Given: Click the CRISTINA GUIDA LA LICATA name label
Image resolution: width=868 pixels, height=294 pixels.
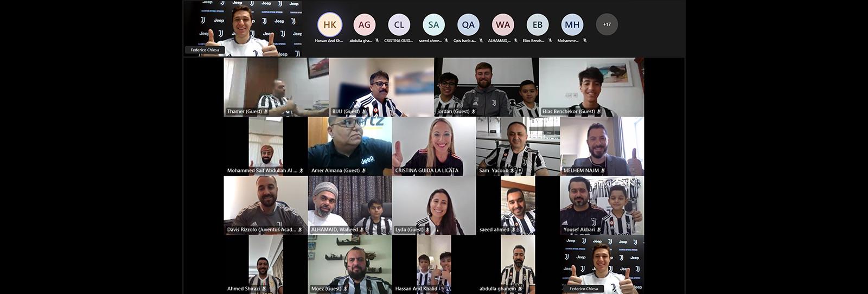Looking at the screenshot, I should [426, 170].
